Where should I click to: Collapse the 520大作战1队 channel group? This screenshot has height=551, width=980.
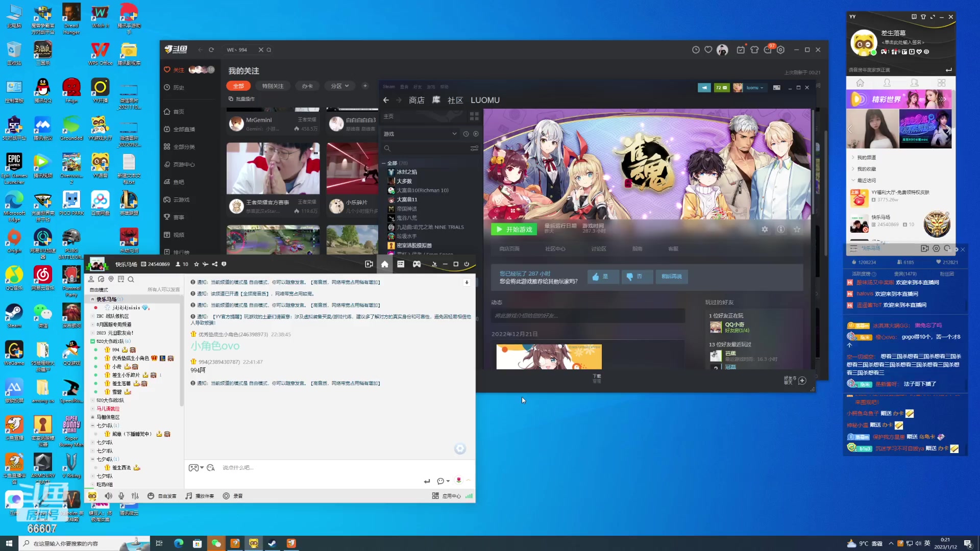point(92,341)
